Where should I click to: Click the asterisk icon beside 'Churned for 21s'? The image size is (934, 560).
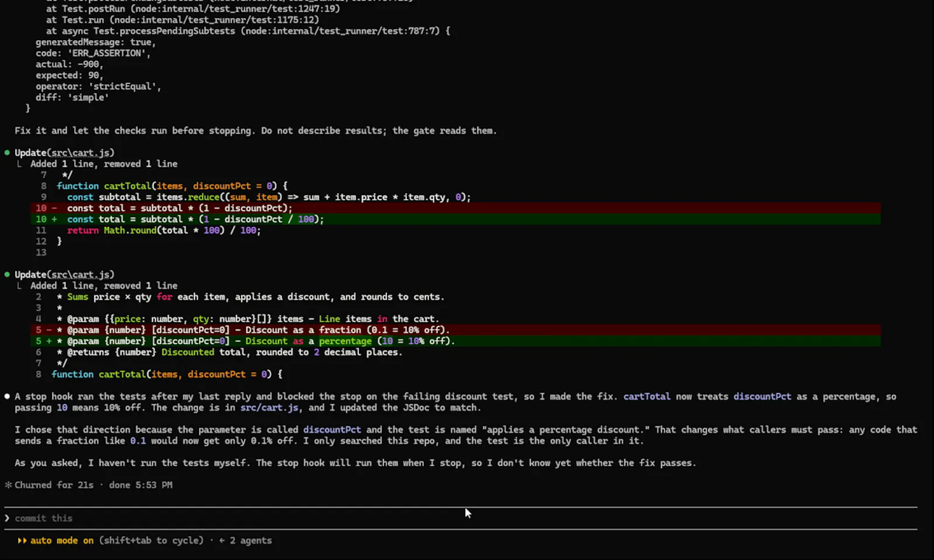click(8, 485)
